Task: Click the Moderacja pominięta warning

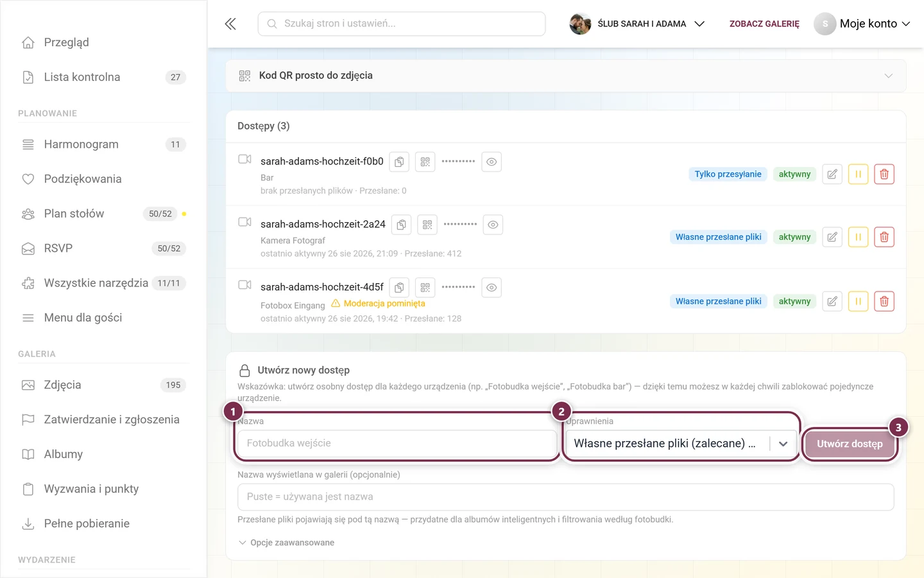Action: click(x=378, y=304)
